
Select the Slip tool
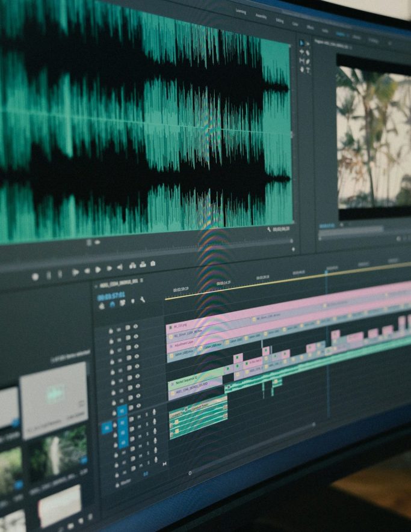click(301, 61)
